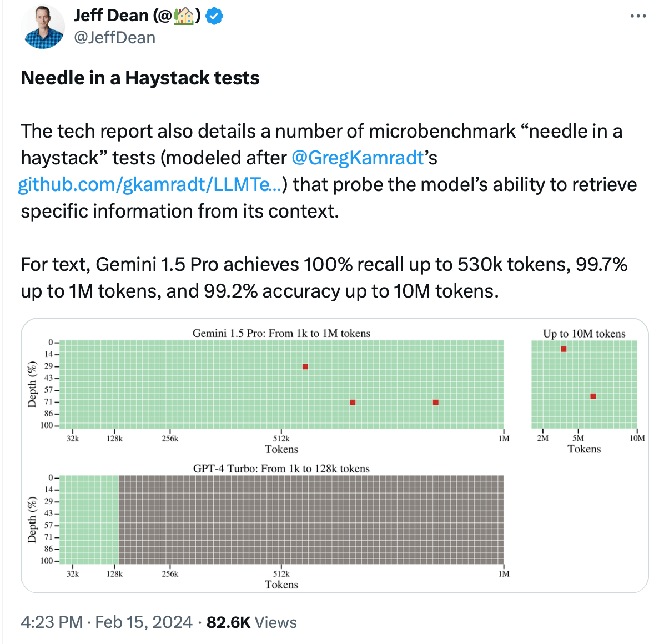Click the blue verified checkmark badge
664x644 pixels.
(214, 16)
